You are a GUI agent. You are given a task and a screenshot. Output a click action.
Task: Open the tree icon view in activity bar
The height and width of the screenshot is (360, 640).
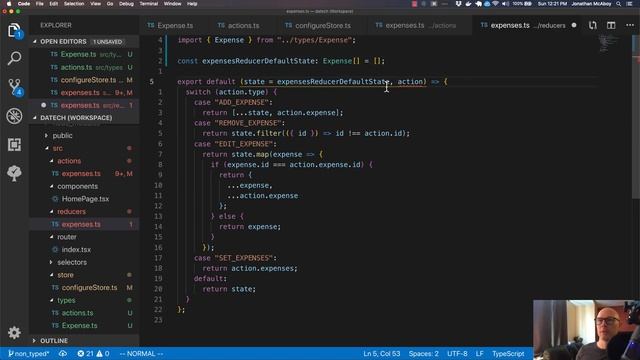[x=14, y=173]
